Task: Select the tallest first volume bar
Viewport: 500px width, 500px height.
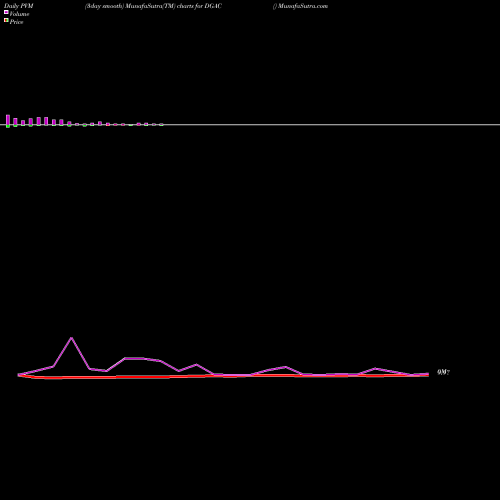Action: (x=8, y=121)
